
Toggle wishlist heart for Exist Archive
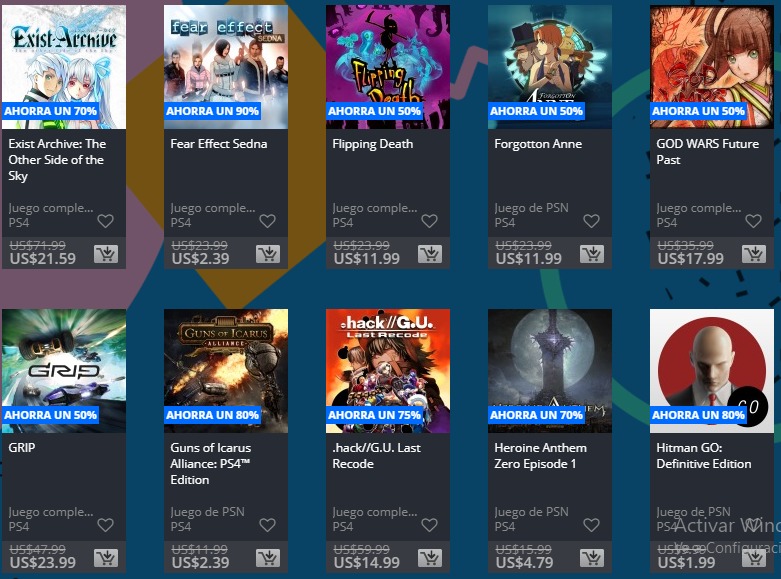coord(105,221)
